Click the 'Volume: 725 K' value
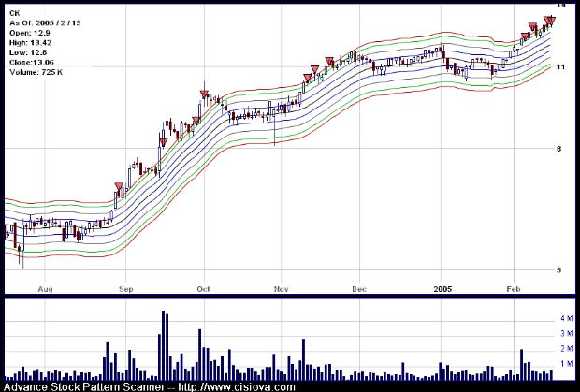 pyautogui.click(x=36, y=72)
